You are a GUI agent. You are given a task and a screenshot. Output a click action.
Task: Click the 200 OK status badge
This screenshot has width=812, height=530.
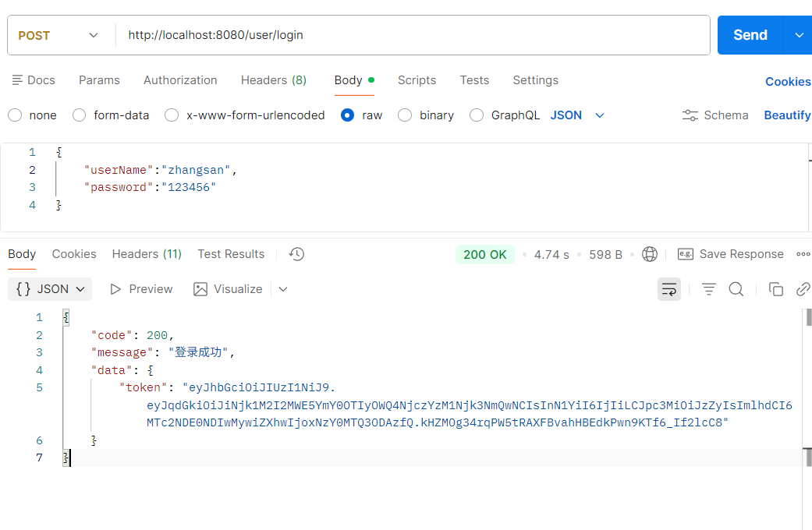coord(484,255)
